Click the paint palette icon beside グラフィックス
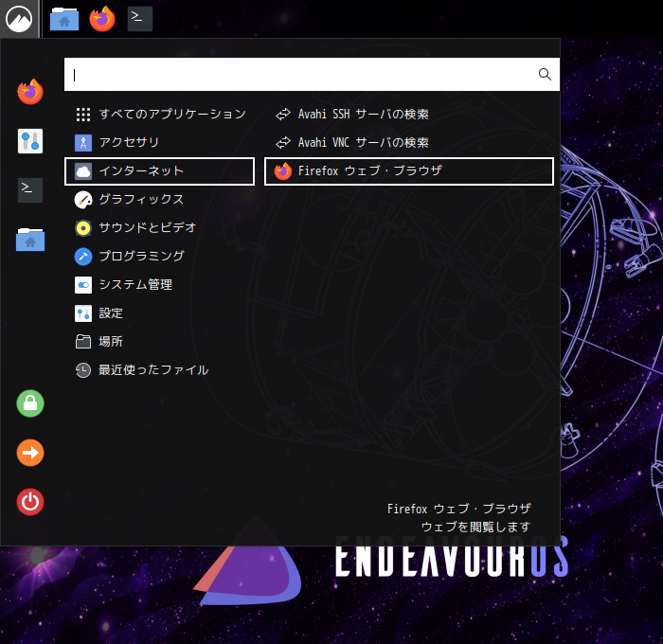The image size is (663, 644). click(x=83, y=200)
